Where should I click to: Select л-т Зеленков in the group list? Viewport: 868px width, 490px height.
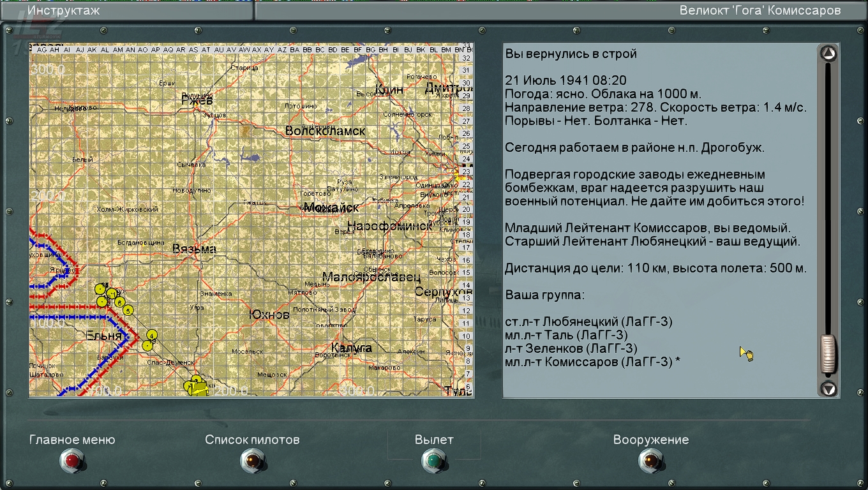click(571, 348)
